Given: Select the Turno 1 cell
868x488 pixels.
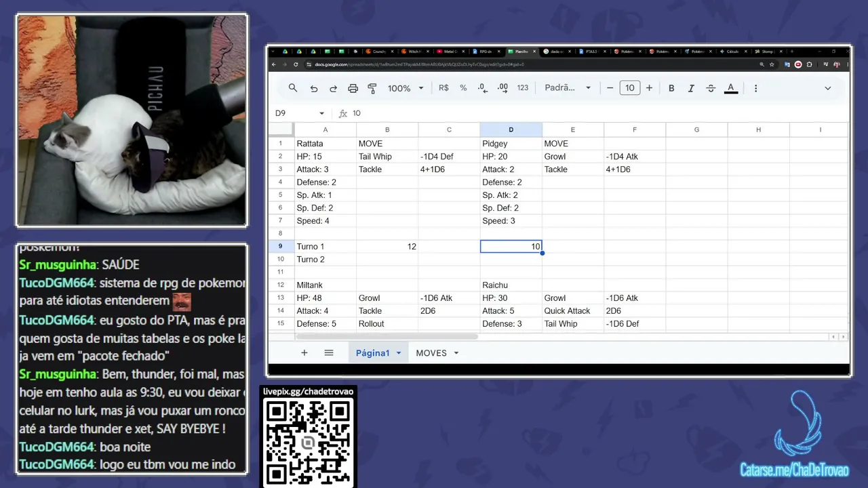Looking at the screenshot, I should tap(325, 247).
